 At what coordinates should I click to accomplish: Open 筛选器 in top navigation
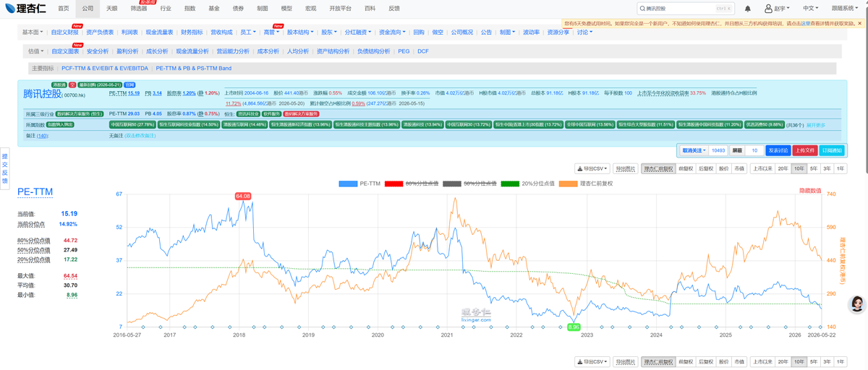point(139,8)
